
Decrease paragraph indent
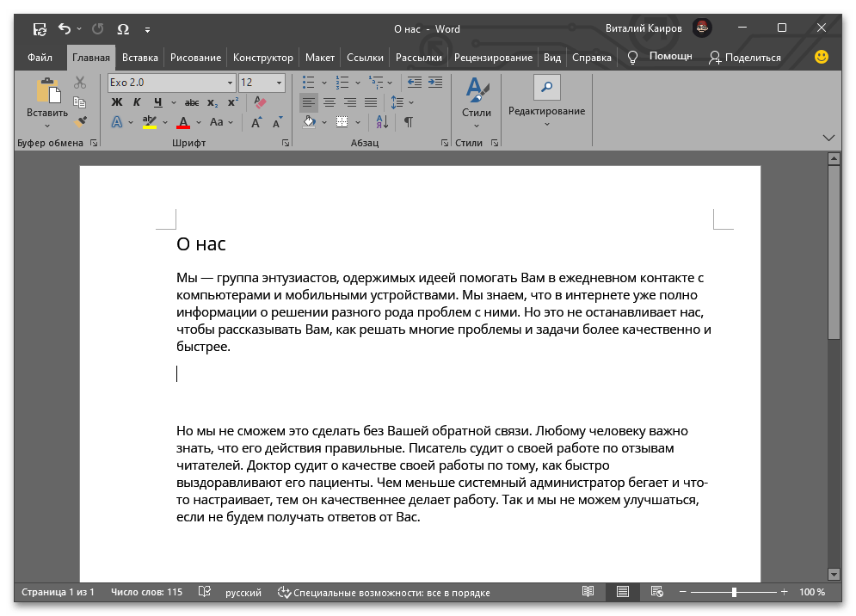pos(415,83)
